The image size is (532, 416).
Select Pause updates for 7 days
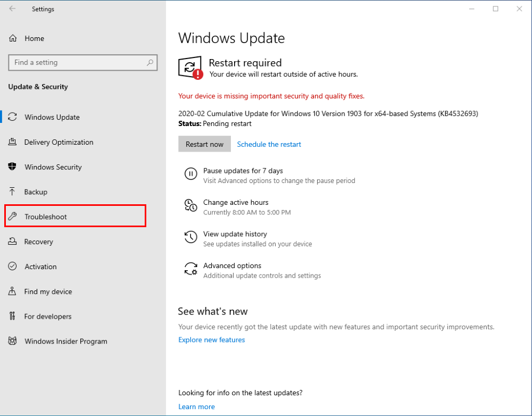(x=243, y=171)
